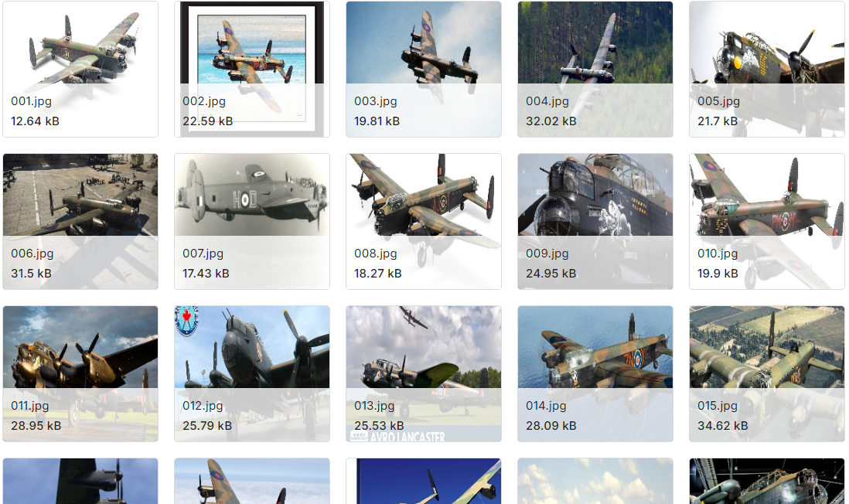Open the black-and-white 007.jpg photo
This screenshot has width=849, height=504.
coord(252,221)
